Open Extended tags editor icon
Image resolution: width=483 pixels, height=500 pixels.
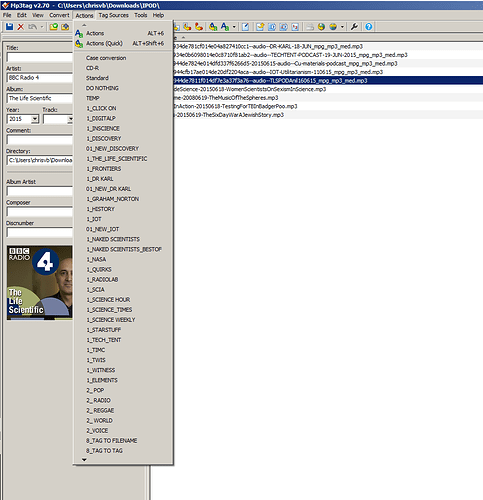coord(245,27)
